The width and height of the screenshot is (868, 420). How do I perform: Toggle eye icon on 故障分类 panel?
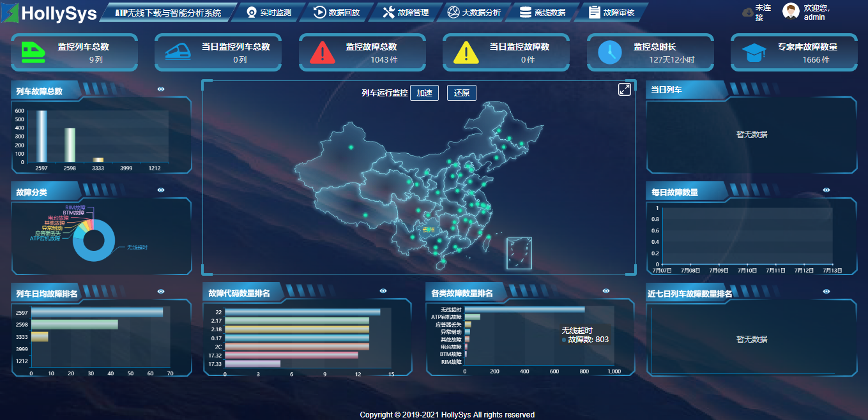tap(161, 190)
